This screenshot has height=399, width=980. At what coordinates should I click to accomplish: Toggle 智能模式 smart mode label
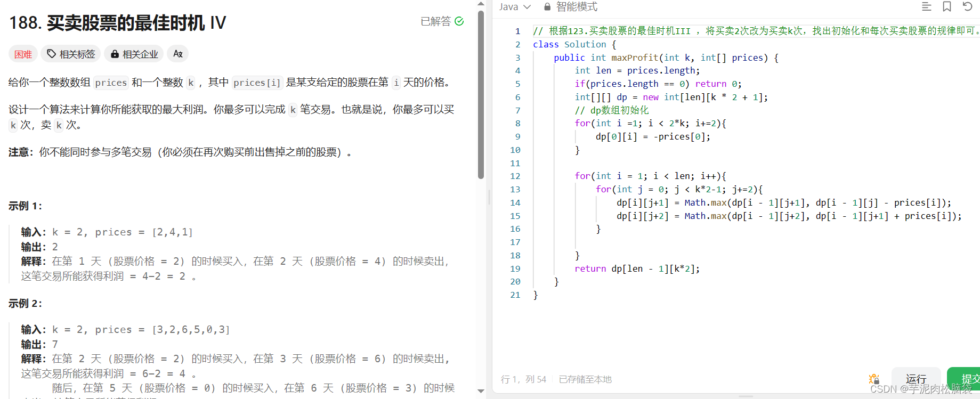coord(577,7)
